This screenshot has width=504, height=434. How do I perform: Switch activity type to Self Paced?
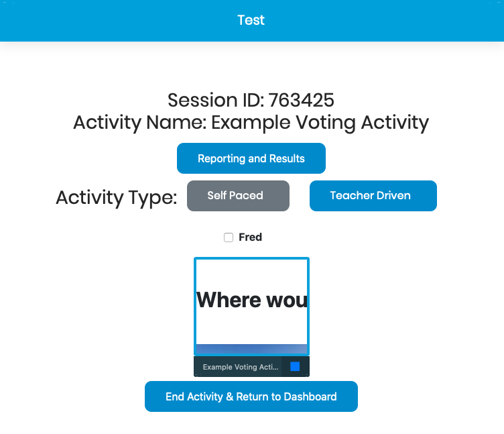pos(238,196)
